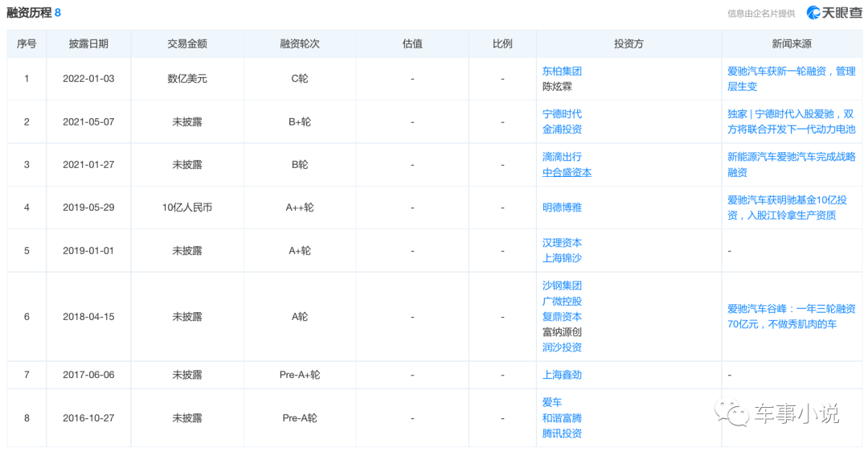The width and height of the screenshot is (868, 452).
Task: Open 沙钢集团 investor link
Action: pyautogui.click(x=562, y=286)
